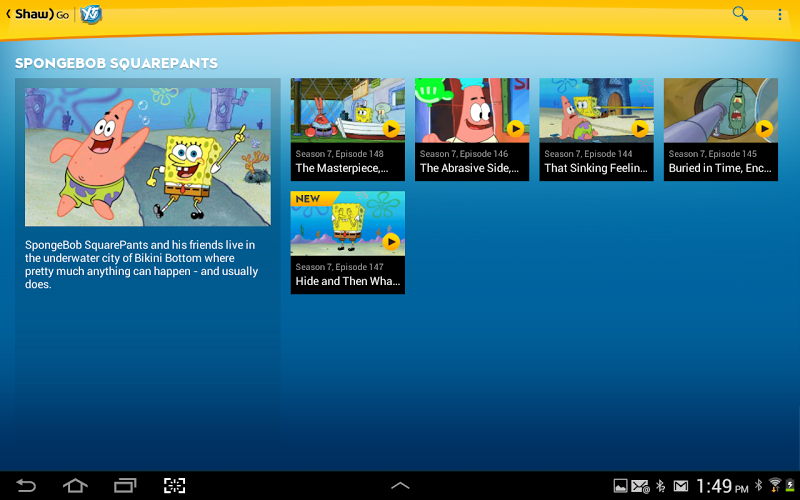This screenshot has height=500, width=800.
Task: Play Buried in Time episode 145
Action: (x=764, y=129)
